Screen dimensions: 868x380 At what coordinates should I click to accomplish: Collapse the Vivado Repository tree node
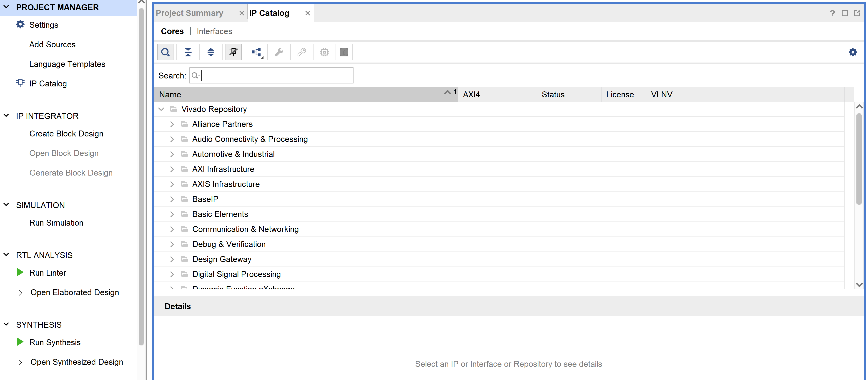(161, 109)
